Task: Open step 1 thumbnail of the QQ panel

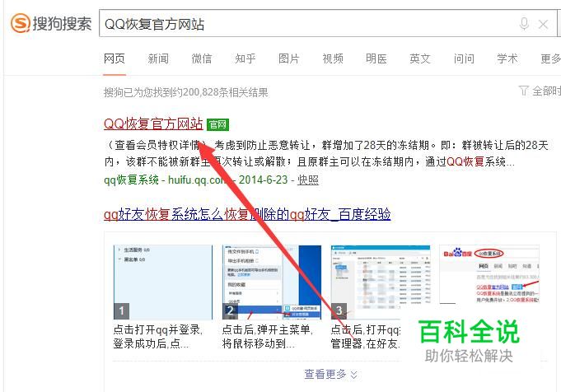Action: pos(163,282)
